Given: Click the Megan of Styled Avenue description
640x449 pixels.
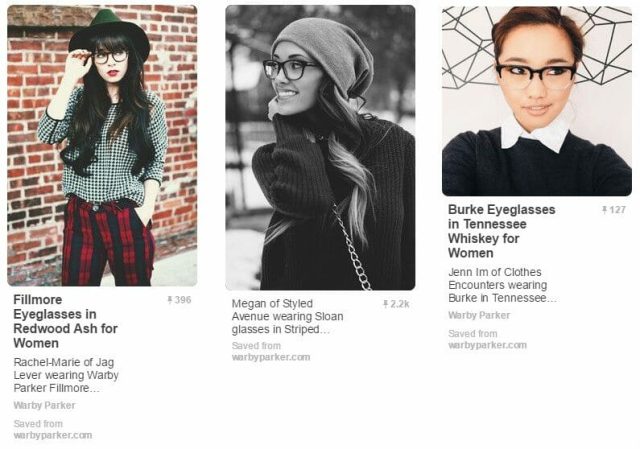Looking at the screenshot, I should (287, 316).
